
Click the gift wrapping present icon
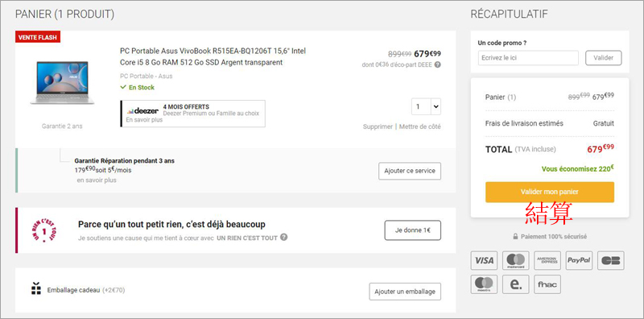pos(36,288)
